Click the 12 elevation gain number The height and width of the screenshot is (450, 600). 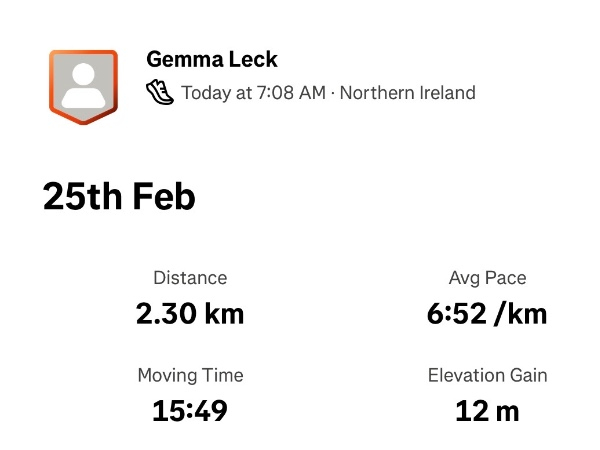[470, 411]
